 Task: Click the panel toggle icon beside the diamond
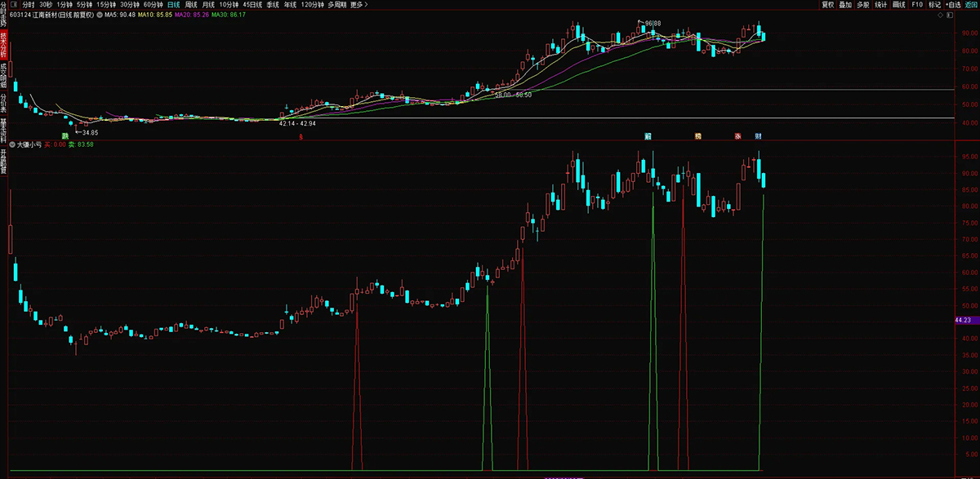pyautogui.click(x=951, y=14)
